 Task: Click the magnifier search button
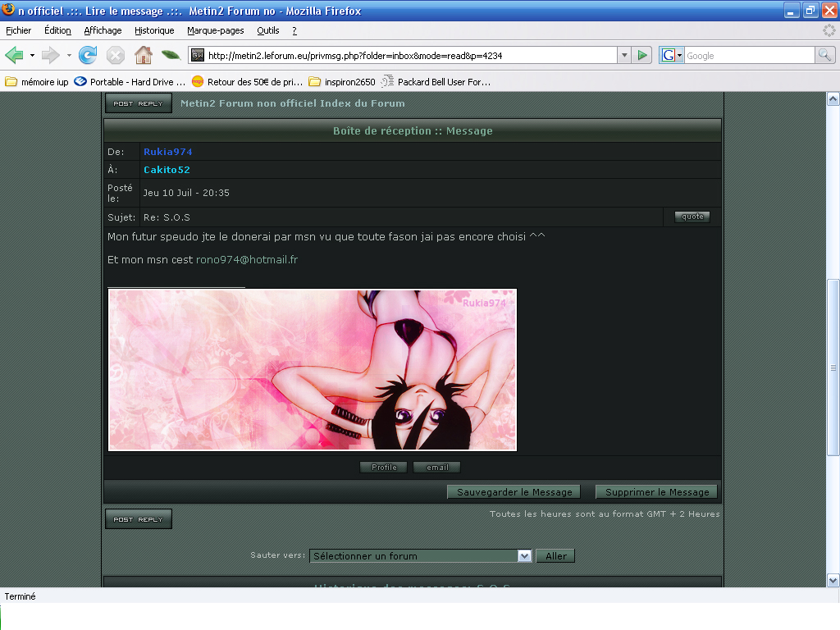click(824, 55)
